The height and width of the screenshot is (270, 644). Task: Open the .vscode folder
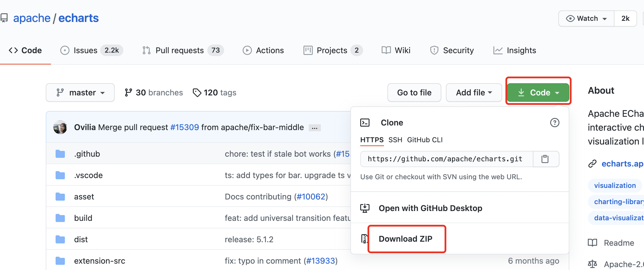click(88, 175)
